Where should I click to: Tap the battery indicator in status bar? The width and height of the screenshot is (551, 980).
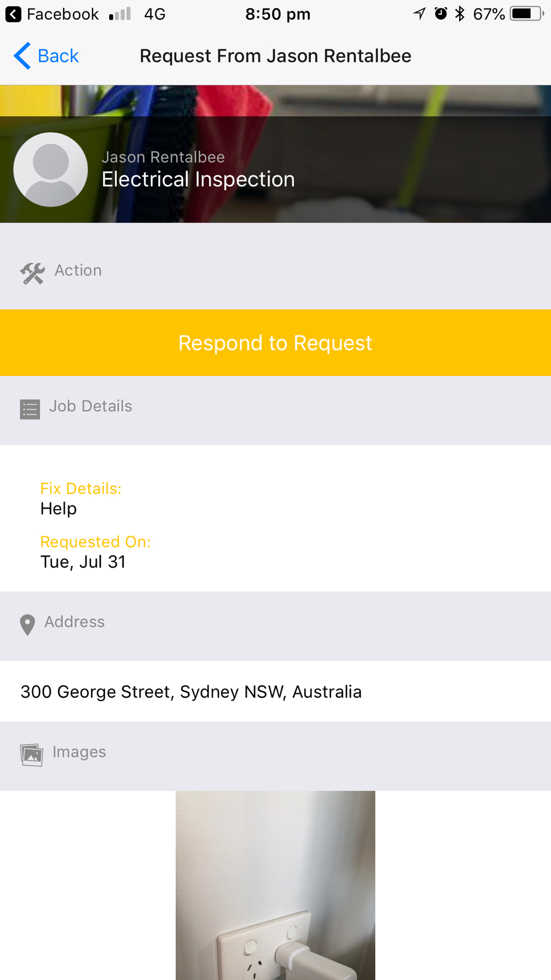tap(527, 14)
